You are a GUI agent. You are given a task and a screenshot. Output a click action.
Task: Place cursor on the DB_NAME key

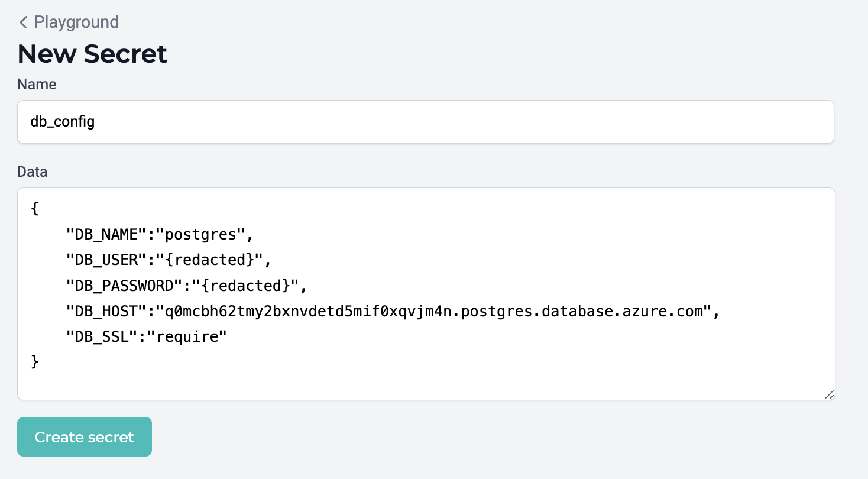[x=106, y=235]
